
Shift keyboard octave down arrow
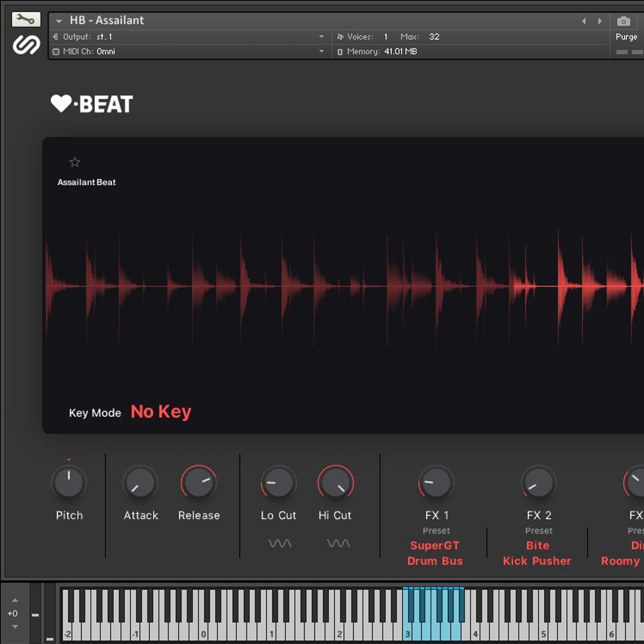[15, 626]
